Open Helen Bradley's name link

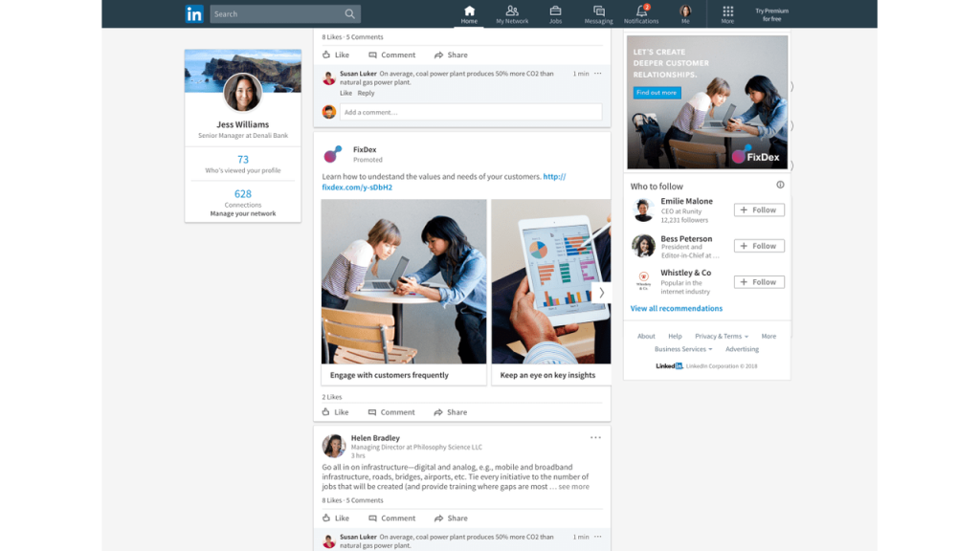pyautogui.click(x=375, y=438)
